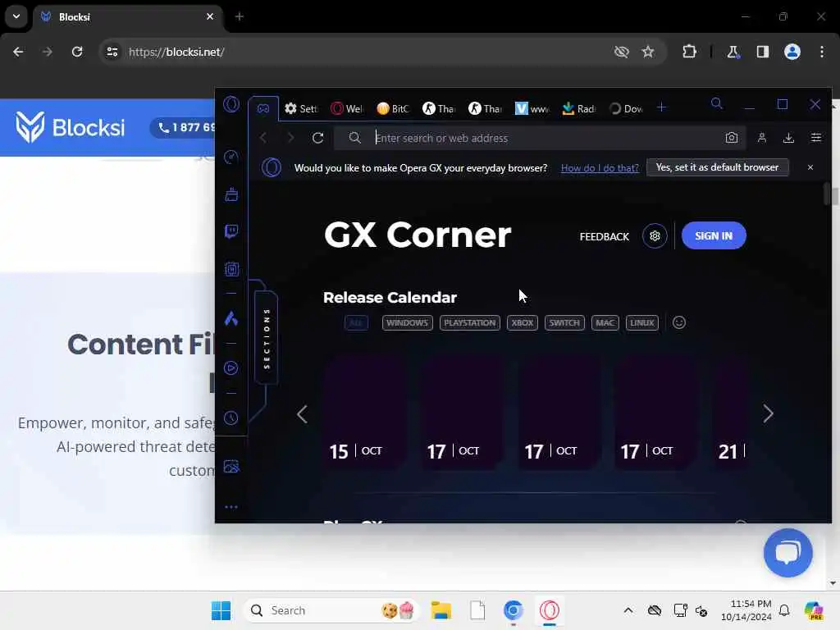
Task: Click the Chrome address bar URL
Action: (176, 52)
